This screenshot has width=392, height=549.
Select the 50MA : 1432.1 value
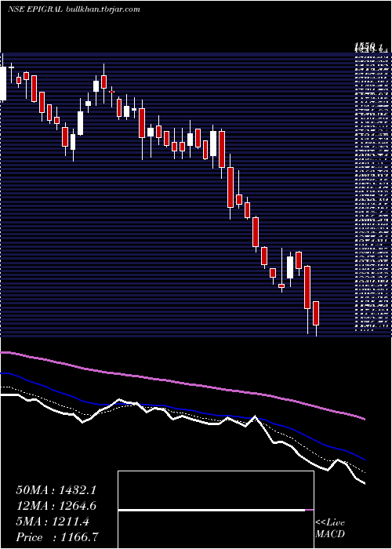click(x=56, y=490)
